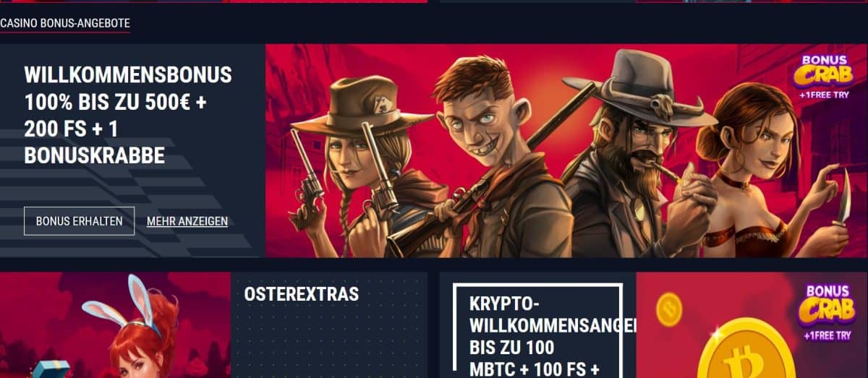Click the knife held by the red-haired woman

(842, 197)
